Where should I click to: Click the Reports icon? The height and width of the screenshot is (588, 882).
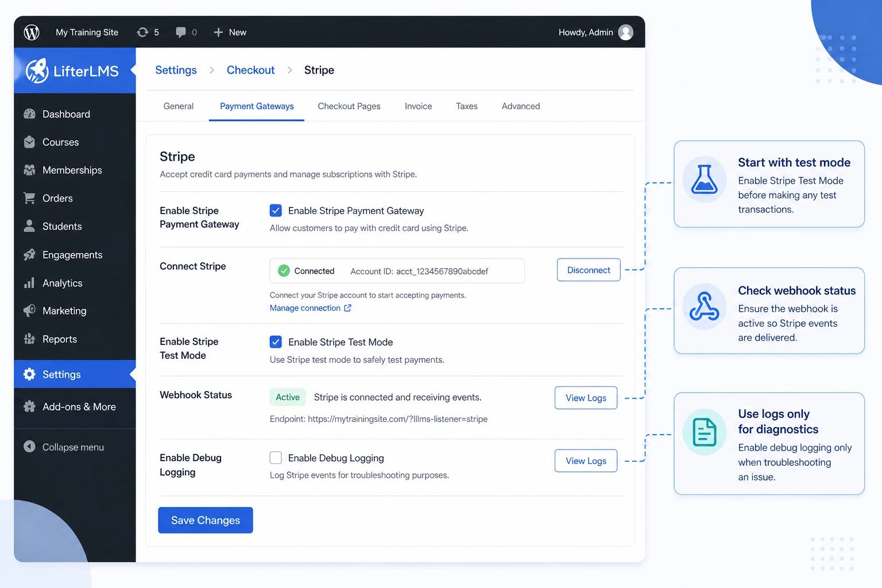pyautogui.click(x=29, y=339)
